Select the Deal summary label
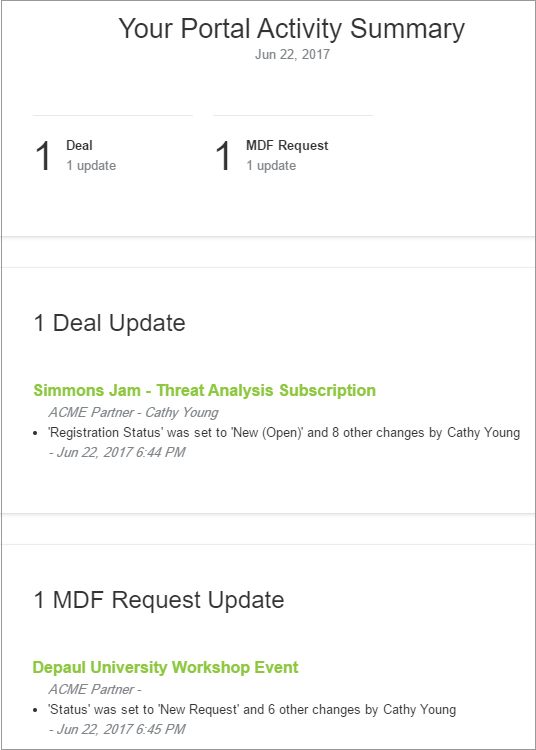This screenshot has width=536, height=750. coord(79,145)
